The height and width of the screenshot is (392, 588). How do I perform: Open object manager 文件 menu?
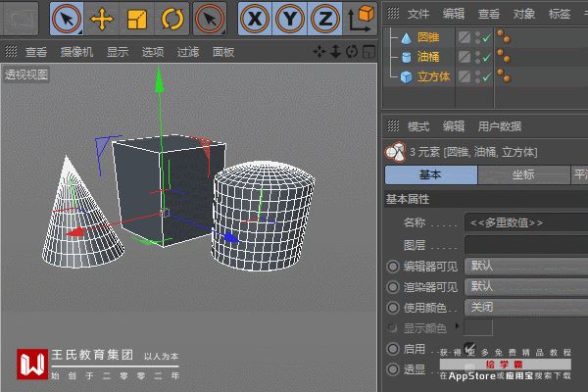pyautogui.click(x=418, y=14)
